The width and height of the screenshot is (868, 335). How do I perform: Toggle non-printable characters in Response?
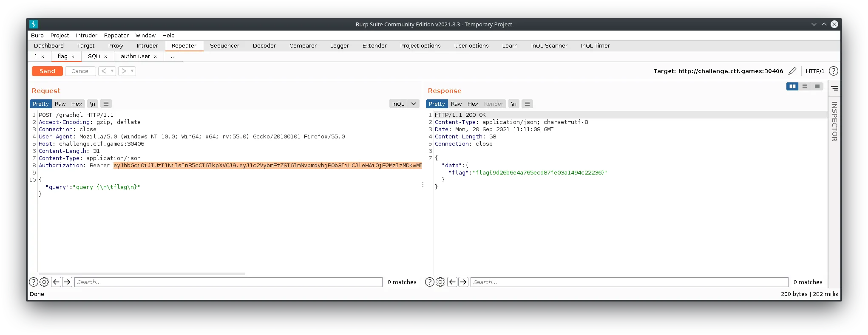click(514, 104)
